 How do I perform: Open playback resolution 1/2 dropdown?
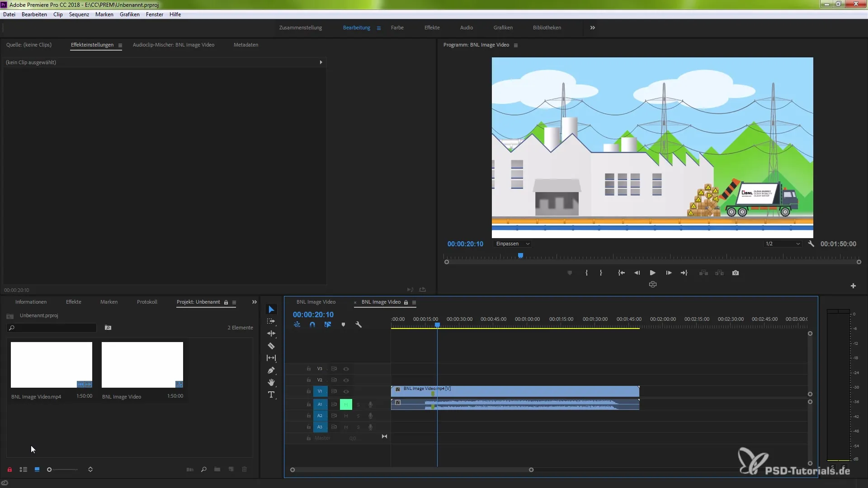point(783,244)
